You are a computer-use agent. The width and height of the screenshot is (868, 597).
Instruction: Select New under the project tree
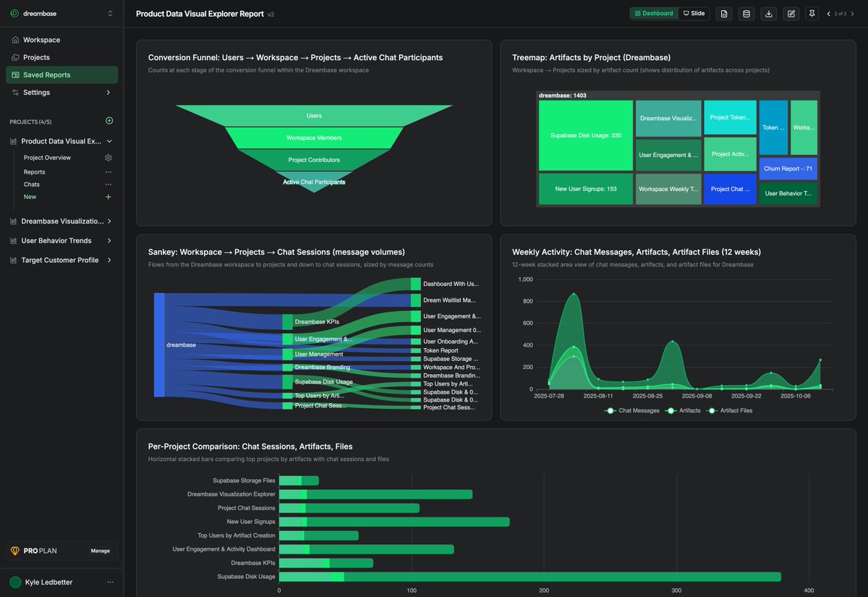point(30,196)
